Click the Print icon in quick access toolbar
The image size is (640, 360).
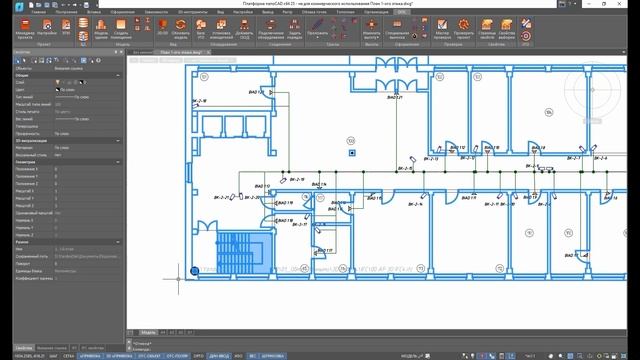click(86, 5)
